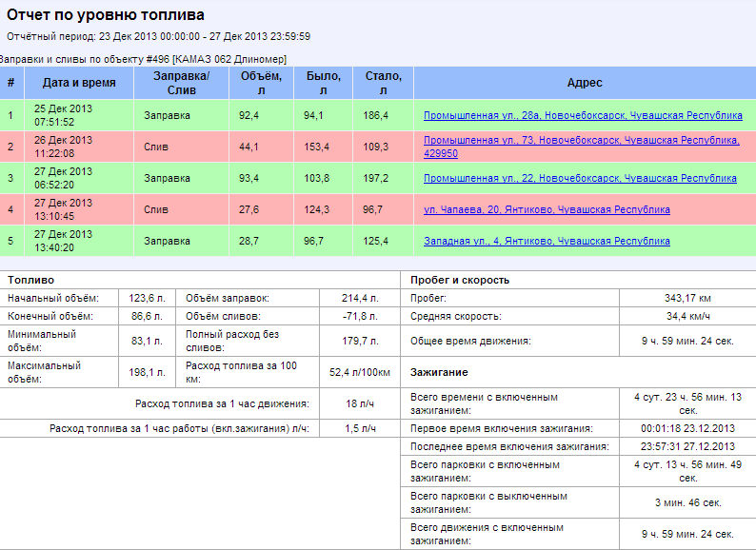Click the 'Зажигание' section heading

[439, 371]
